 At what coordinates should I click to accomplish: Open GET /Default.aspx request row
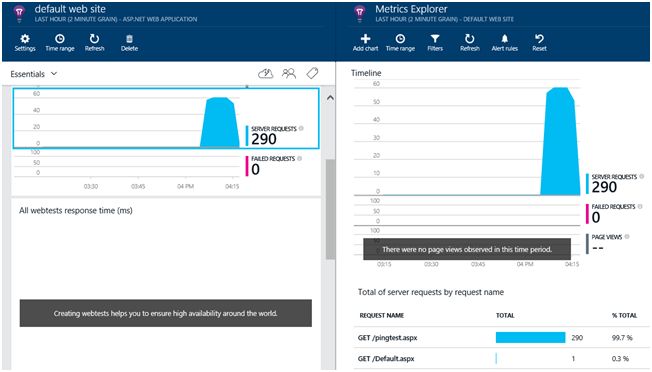coord(501,358)
